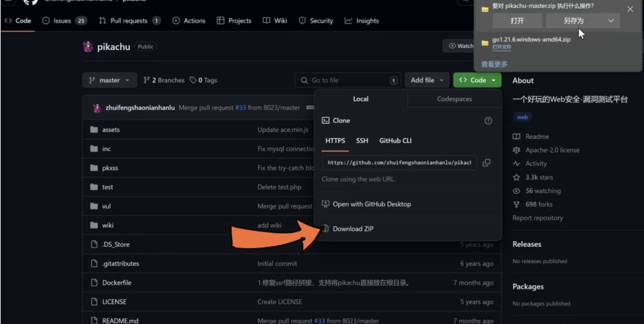Open the Projects tab
The width and height of the screenshot is (644, 324).
click(234, 20)
